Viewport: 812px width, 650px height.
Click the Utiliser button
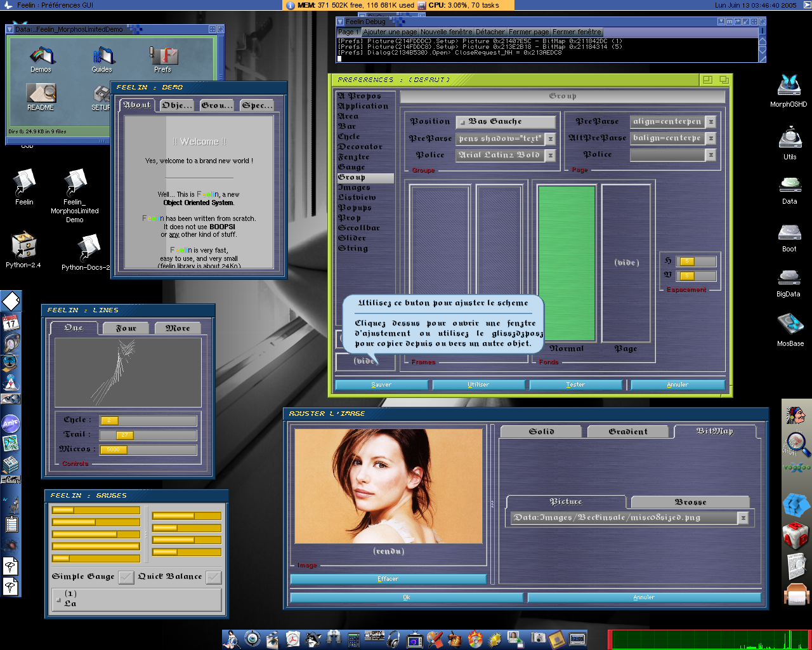coord(478,385)
